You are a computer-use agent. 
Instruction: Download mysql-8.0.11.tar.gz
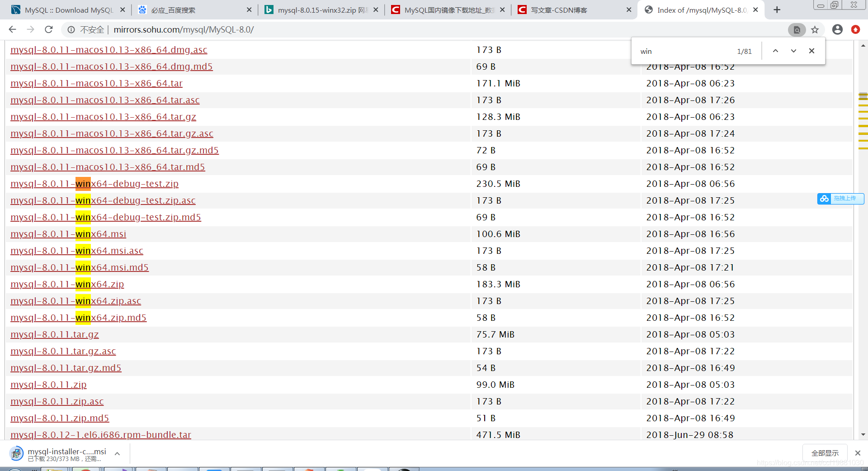point(55,334)
